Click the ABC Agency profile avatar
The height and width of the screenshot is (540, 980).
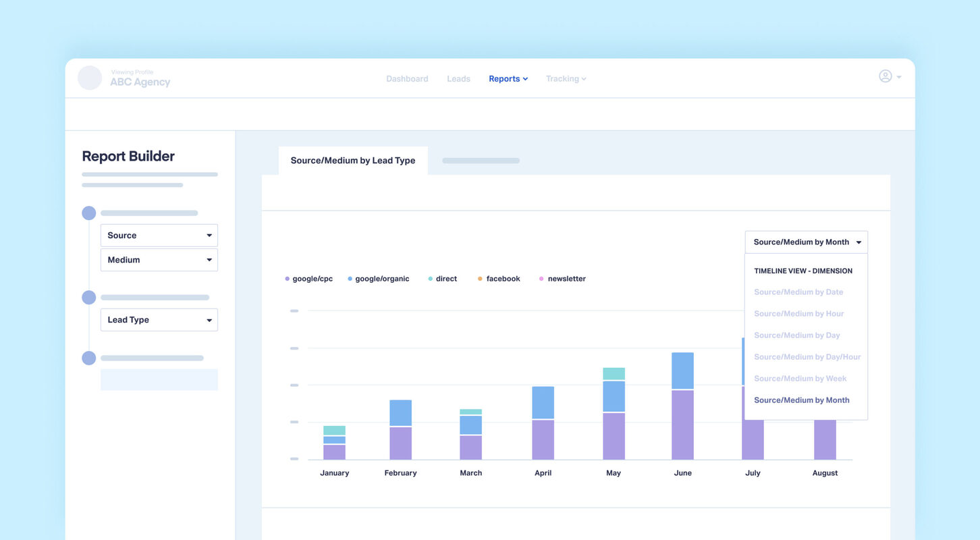pyautogui.click(x=89, y=78)
